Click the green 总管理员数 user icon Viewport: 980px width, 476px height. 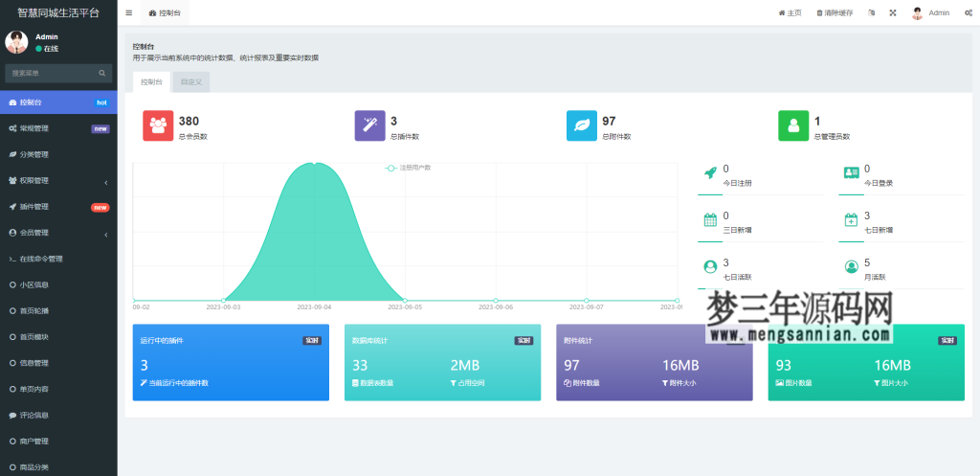tap(793, 125)
